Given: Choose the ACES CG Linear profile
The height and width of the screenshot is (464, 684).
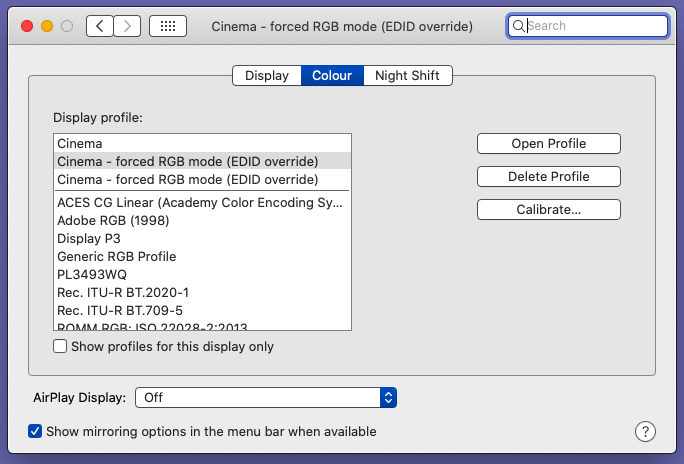Looking at the screenshot, I should tap(202, 202).
